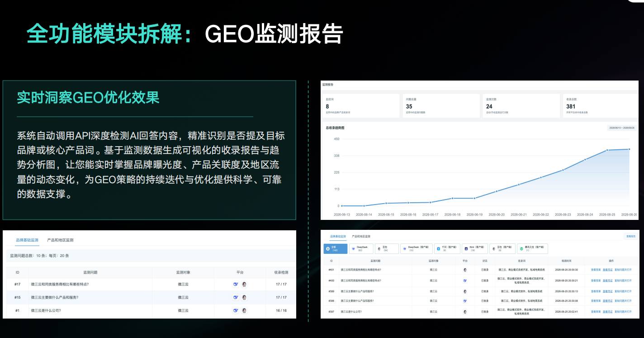644x338 pixels.
Task: Click the 问题总量 stat card showing 35
Action: coord(441,106)
